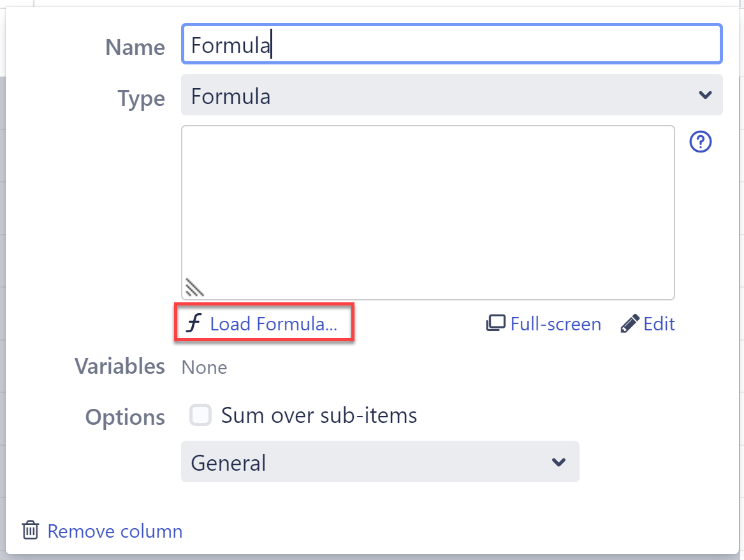Click the italic f formula icon
Screen dimensions: 744x560
pyautogui.click(x=193, y=323)
